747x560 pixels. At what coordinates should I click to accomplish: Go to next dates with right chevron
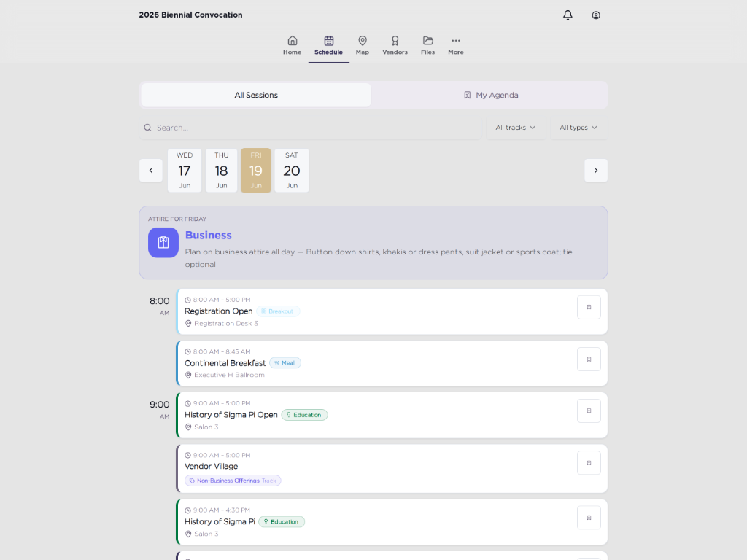point(595,171)
